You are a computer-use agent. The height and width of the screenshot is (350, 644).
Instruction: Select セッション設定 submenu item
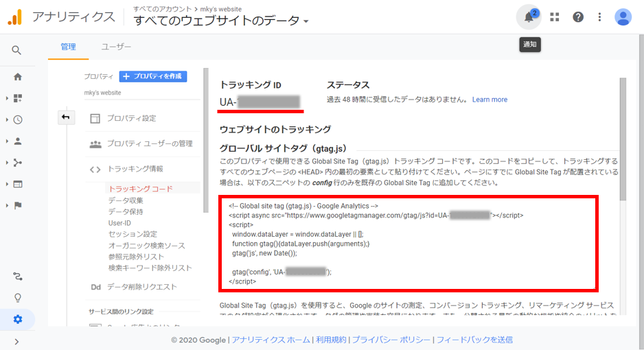[x=133, y=234]
